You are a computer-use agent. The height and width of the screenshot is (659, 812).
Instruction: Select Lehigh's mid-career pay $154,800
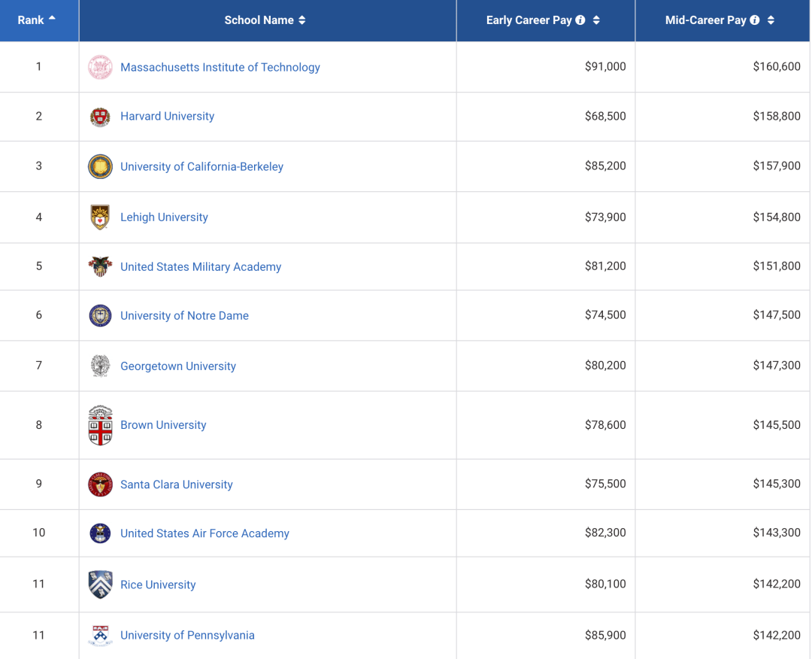coord(777,217)
